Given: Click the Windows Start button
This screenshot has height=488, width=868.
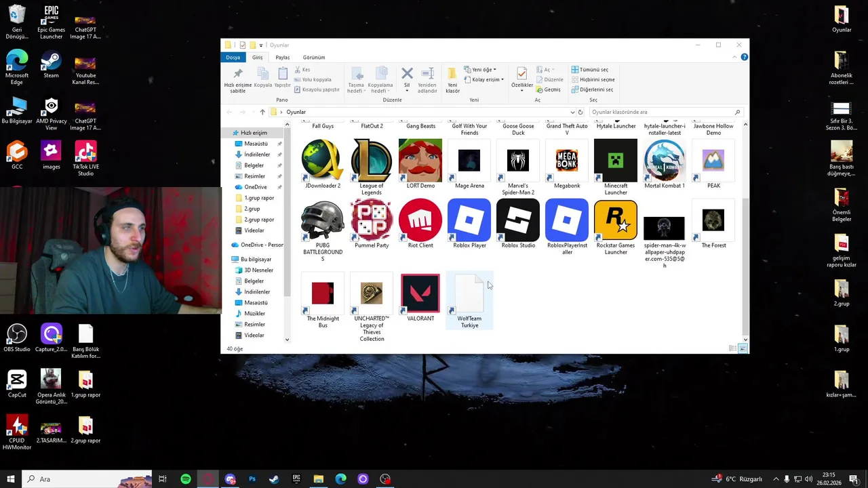Looking at the screenshot, I should tap(10, 479).
